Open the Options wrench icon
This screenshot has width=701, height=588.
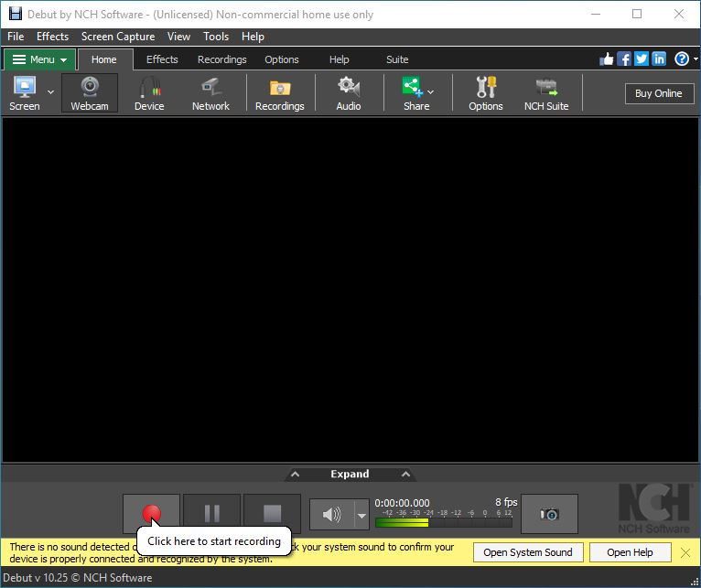coord(486,93)
